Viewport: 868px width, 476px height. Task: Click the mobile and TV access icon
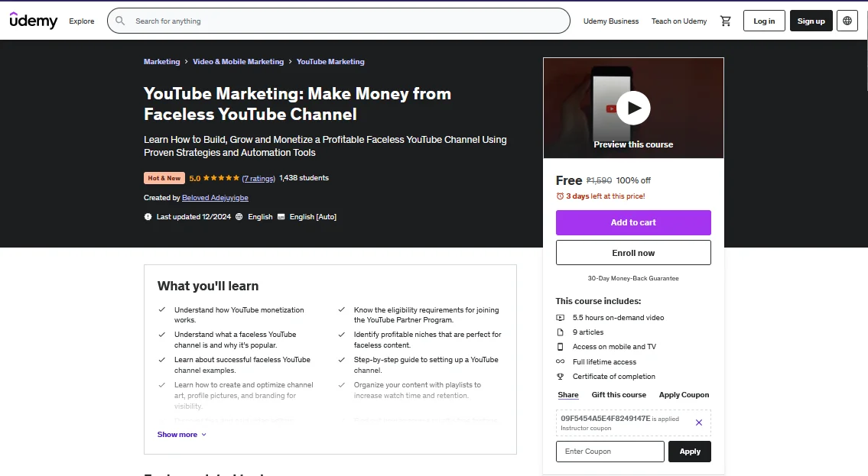point(561,347)
